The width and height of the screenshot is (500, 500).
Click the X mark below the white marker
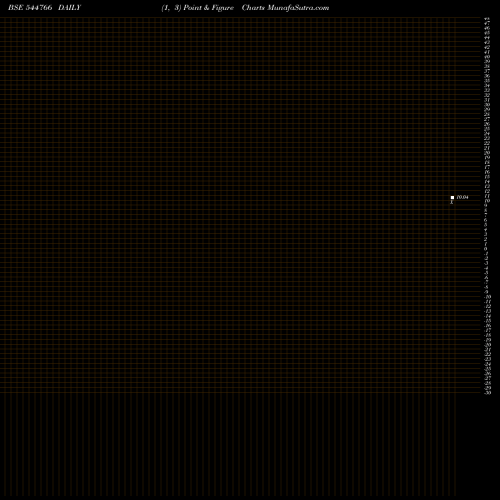452,202
